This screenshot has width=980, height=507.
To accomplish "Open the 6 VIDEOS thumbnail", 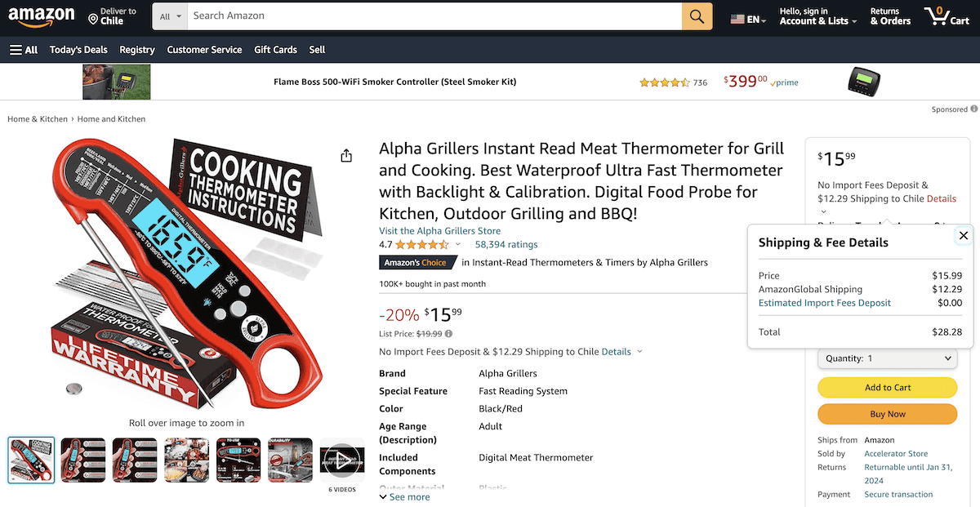I will [x=341, y=460].
